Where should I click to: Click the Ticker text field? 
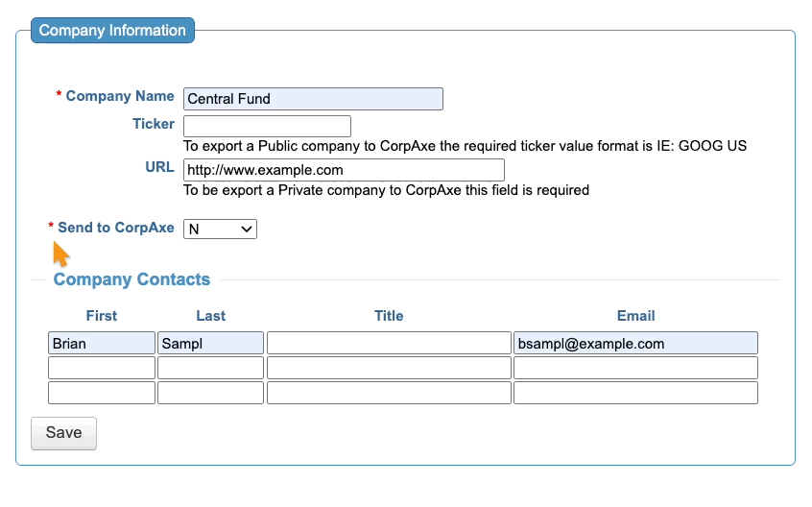(267, 126)
